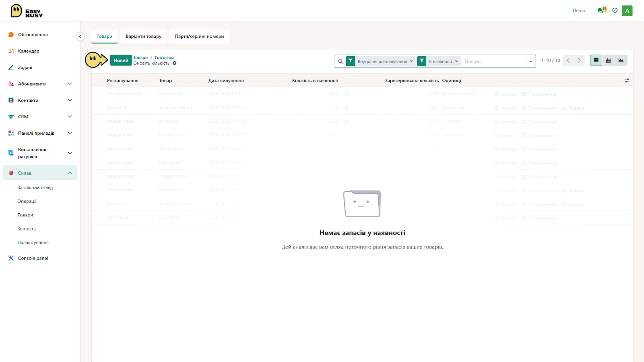644x362 pixels.
Task: Open Загальний огляд under Склад
Action: click(35, 187)
